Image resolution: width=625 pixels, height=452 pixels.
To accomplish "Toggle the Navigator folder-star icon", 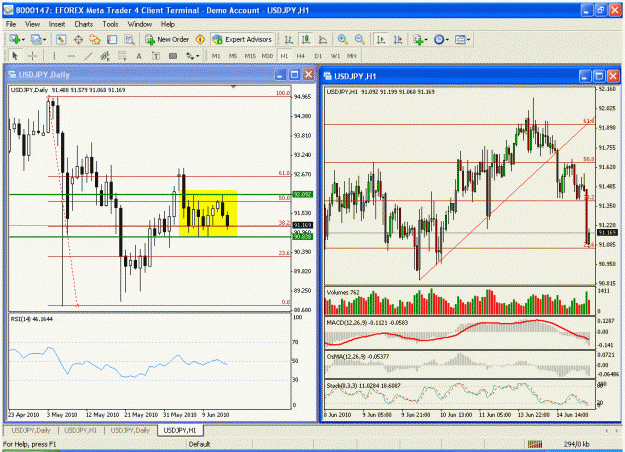I will (95, 39).
